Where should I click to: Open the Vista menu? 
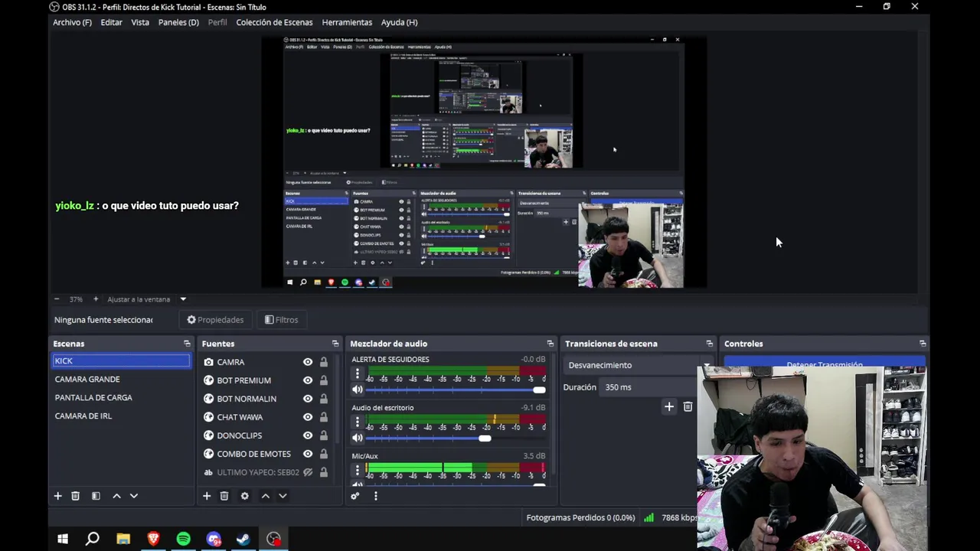point(140,22)
